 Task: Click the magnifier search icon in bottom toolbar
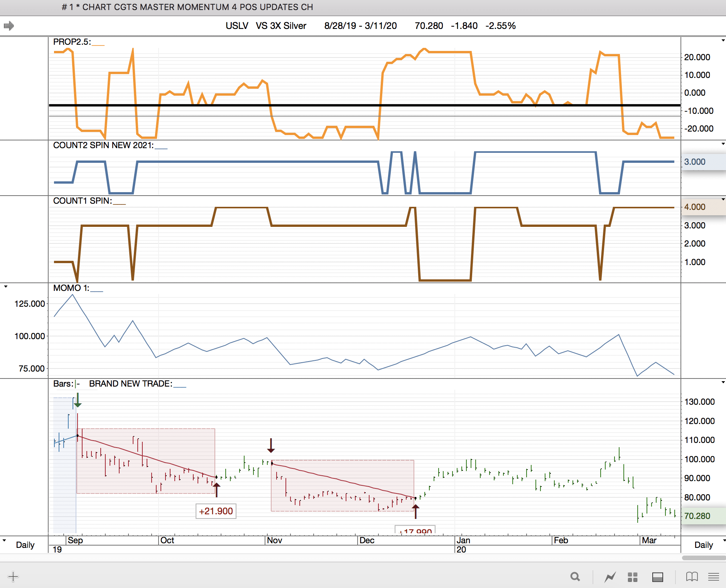point(575,577)
